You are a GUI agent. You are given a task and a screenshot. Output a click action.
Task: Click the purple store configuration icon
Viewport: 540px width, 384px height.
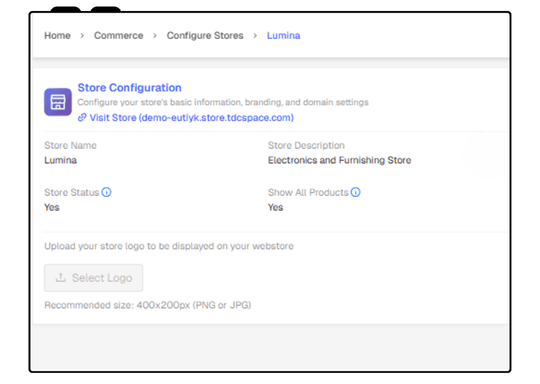click(58, 102)
